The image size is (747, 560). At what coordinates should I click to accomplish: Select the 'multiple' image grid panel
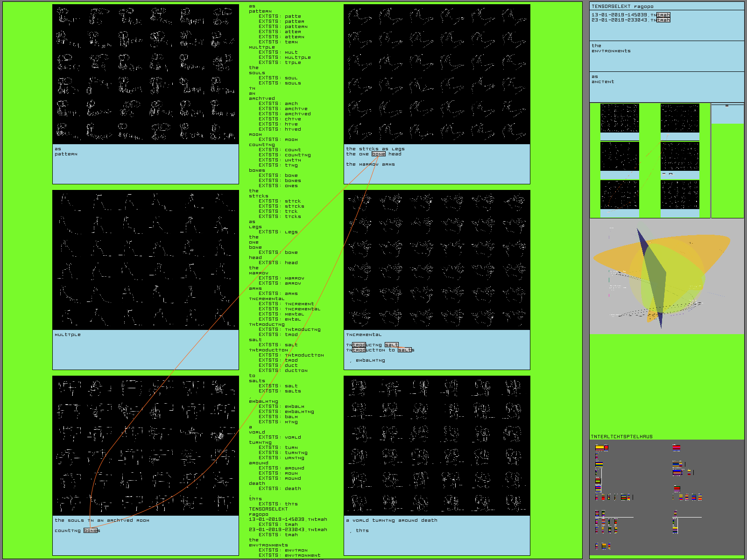coord(146,259)
